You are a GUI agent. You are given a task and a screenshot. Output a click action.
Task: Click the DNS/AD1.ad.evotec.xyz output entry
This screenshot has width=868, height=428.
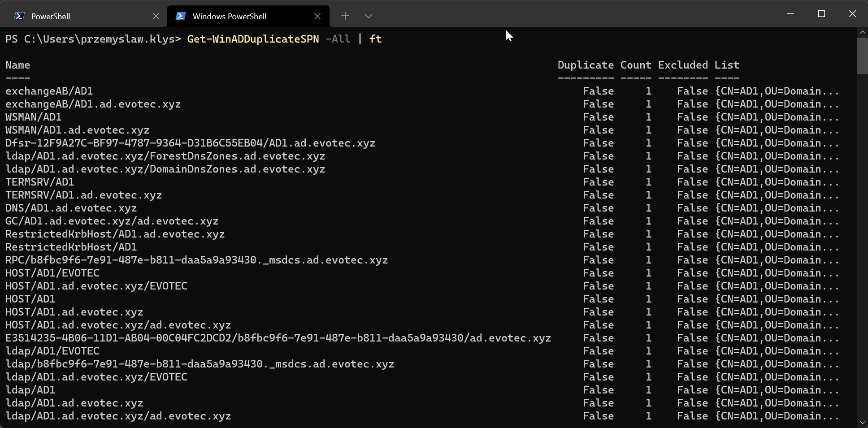pyautogui.click(x=71, y=208)
